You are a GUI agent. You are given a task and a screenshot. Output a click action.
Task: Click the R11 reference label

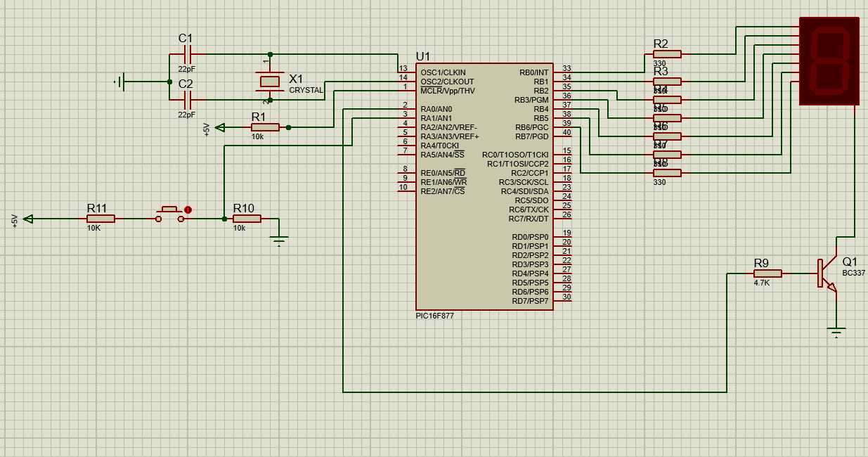coord(97,208)
